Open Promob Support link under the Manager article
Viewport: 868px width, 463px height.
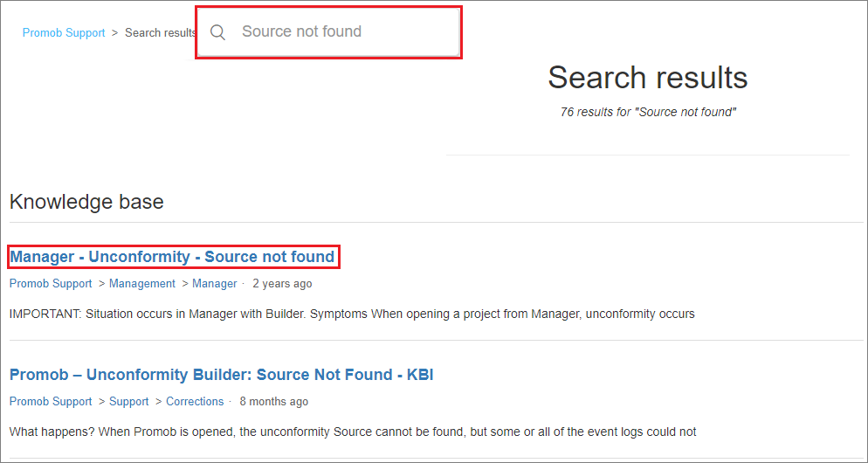51,284
